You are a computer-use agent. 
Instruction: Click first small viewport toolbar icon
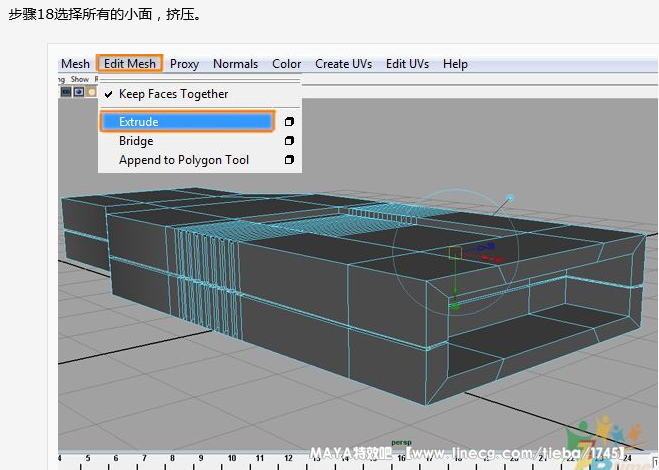67,91
